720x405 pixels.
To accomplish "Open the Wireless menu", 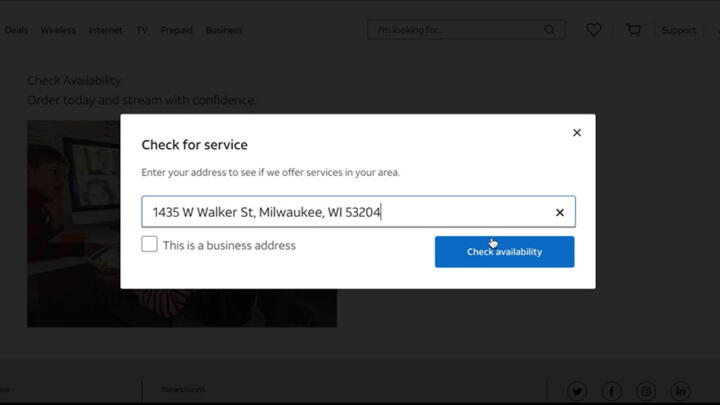I will click(x=58, y=30).
